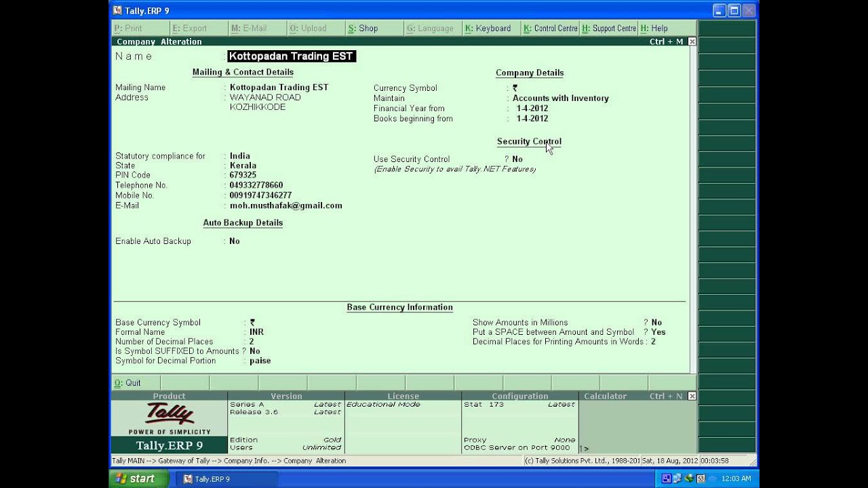Click the e-mail address moh.musthafak@gmail.com
The width and height of the screenshot is (868, 488).
tap(285, 205)
